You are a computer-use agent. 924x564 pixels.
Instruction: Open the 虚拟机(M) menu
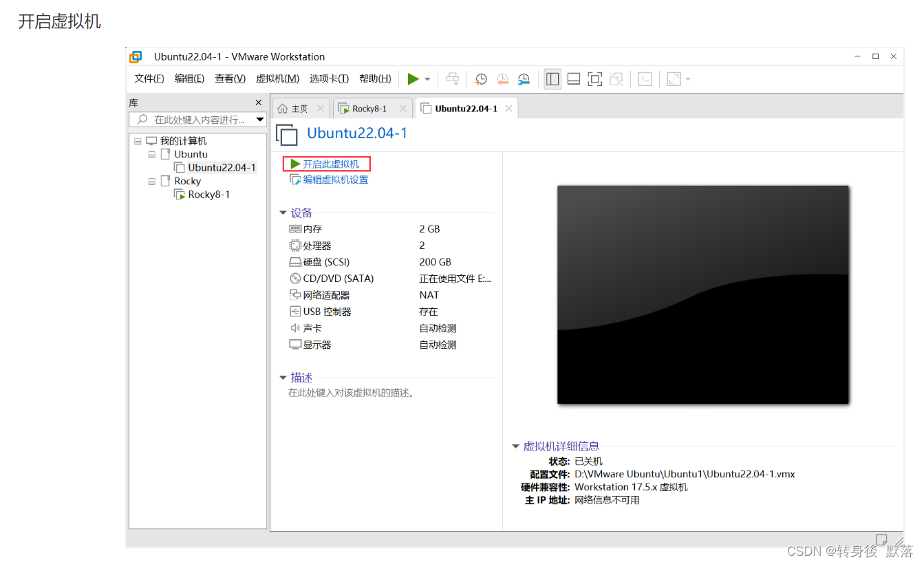pyautogui.click(x=277, y=78)
